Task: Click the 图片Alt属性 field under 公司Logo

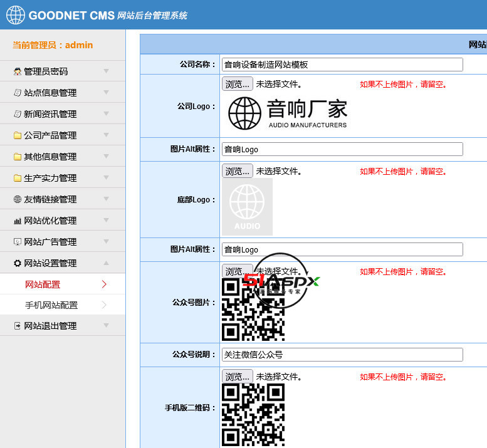Action: coord(342,149)
